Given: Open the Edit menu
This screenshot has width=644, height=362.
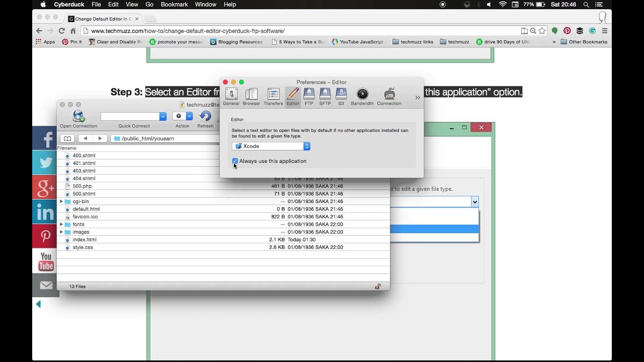Looking at the screenshot, I should tap(113, 5).
